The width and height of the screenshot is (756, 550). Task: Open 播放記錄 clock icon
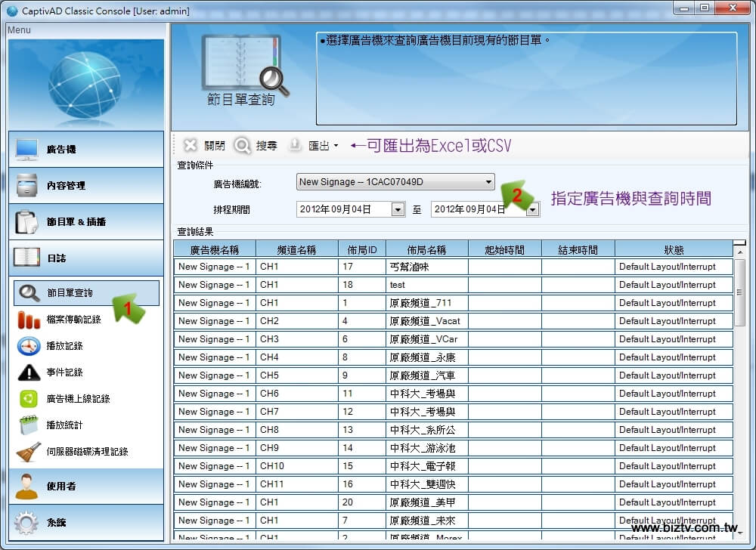coord(29,346)
